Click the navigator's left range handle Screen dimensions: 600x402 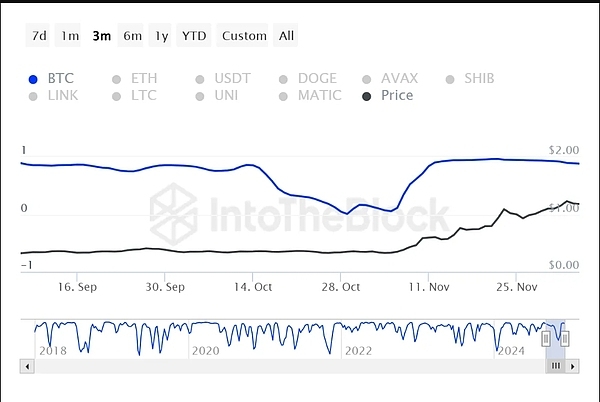tap(547, 339)
